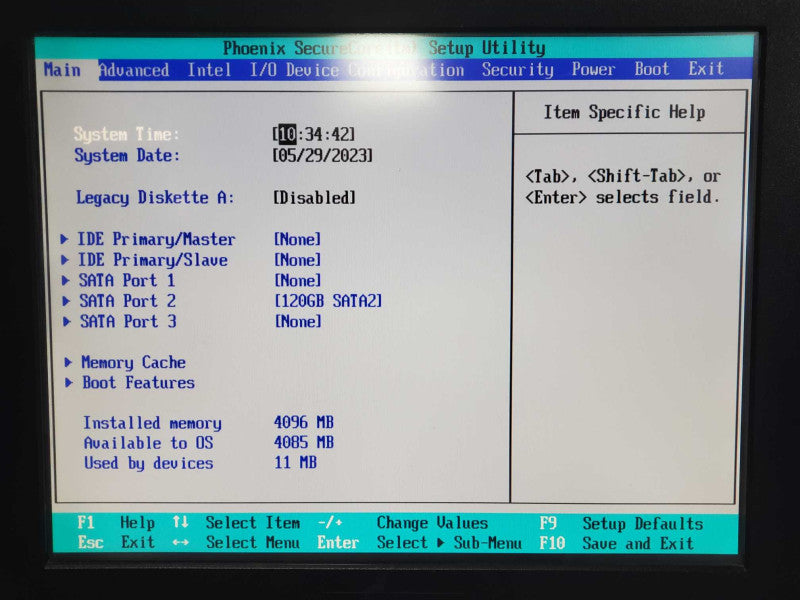800x600 pixels.
Task: Select the highlighted hour field of System Time
Action: (x=287, y=134)
